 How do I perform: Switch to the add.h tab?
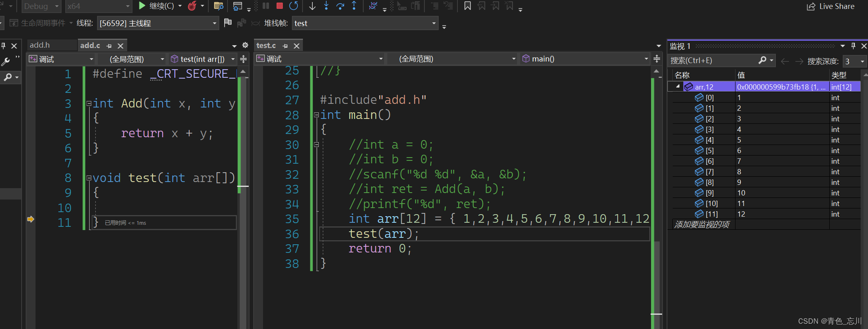[40, 45]
